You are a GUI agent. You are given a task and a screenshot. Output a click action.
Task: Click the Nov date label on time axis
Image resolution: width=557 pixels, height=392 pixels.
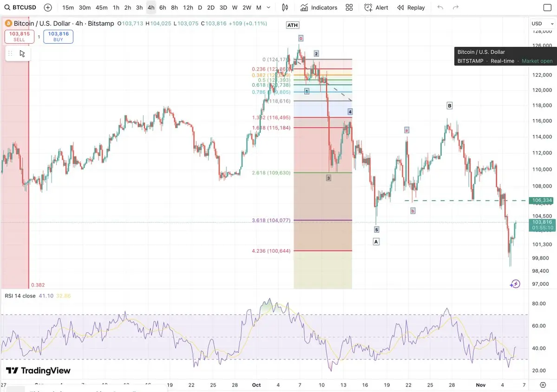[481, 385]
